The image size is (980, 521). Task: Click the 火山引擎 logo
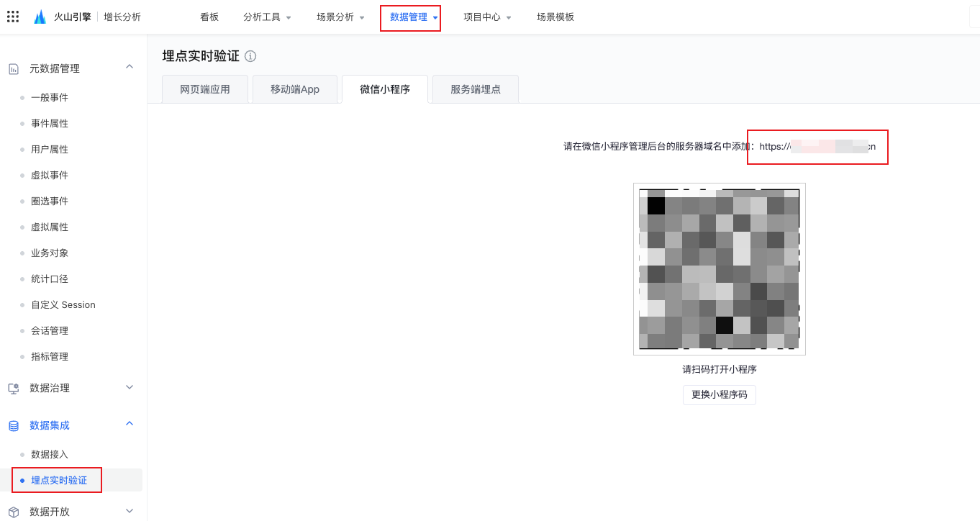(x=63, y=17)
